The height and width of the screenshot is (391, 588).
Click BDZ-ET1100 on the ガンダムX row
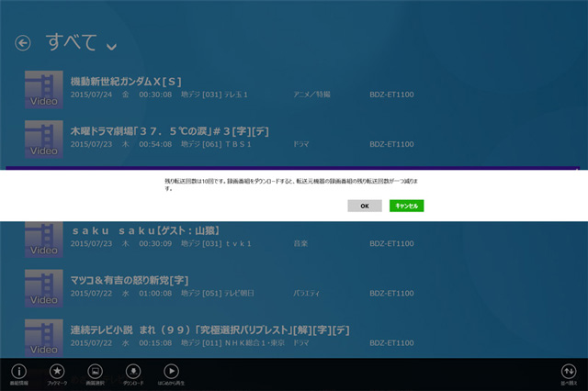392,95
